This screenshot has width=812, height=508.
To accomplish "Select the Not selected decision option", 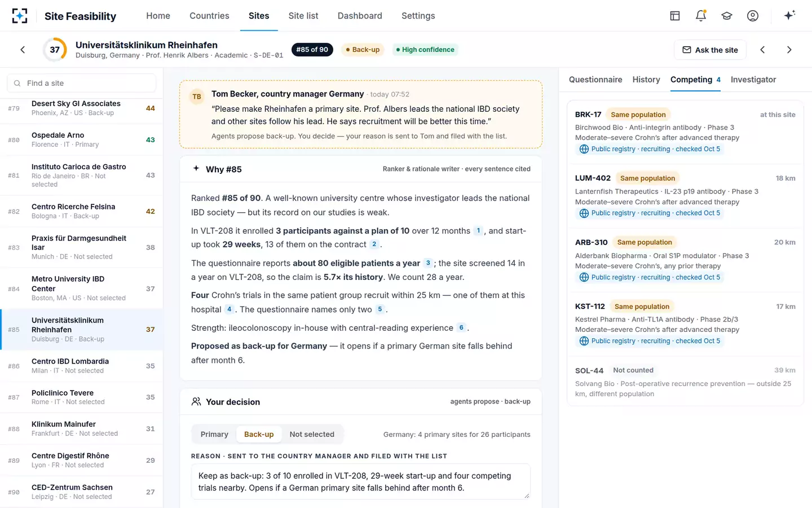I will click(312, 434).
